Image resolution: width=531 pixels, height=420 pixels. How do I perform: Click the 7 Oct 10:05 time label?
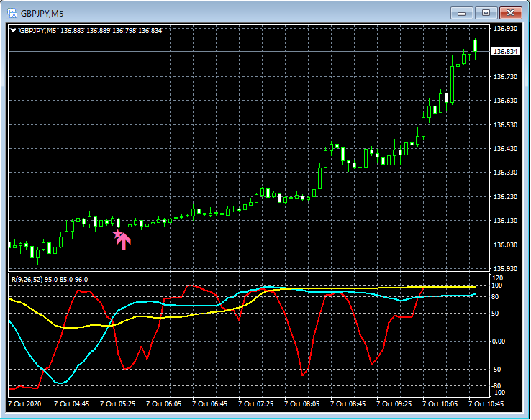click(440, 404)
